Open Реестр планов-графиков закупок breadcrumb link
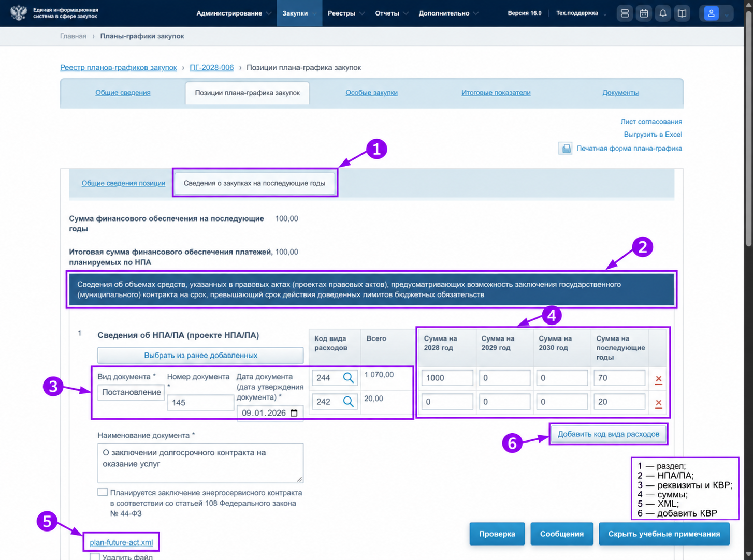Viewport: 753px width, 560px height. tap(118, 68)
